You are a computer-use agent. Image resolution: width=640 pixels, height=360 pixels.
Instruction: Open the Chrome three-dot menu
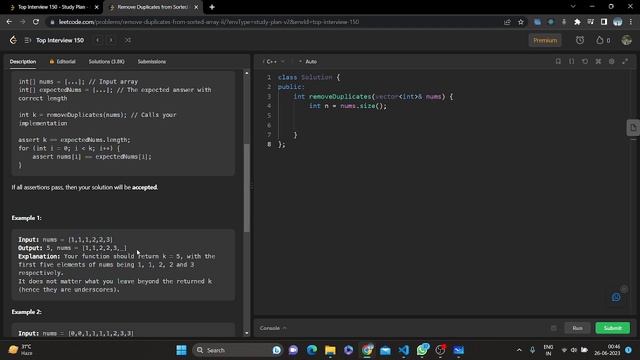point(631,22)
